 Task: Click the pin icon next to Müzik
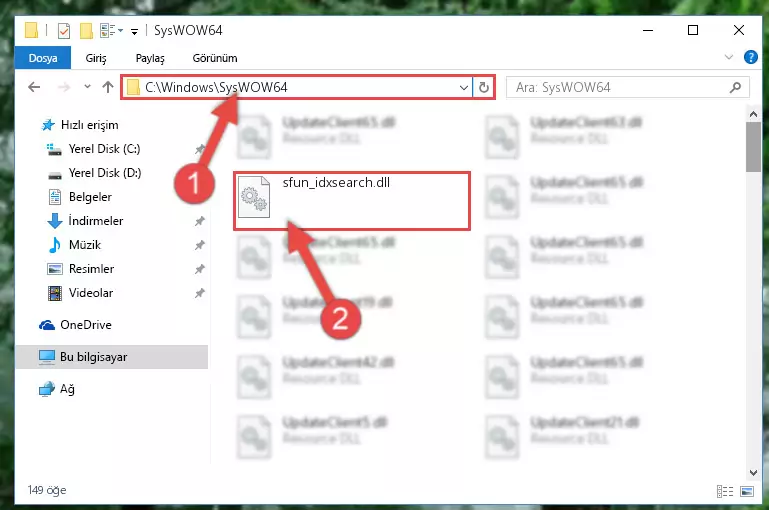199,245
